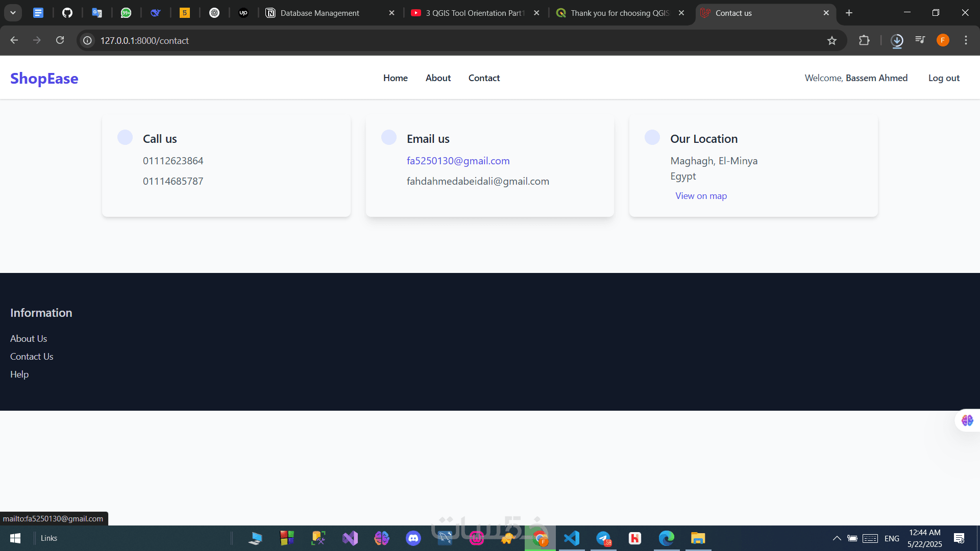Open the browser downloads icon
The image size is (980, 551).
coord(897,40)
